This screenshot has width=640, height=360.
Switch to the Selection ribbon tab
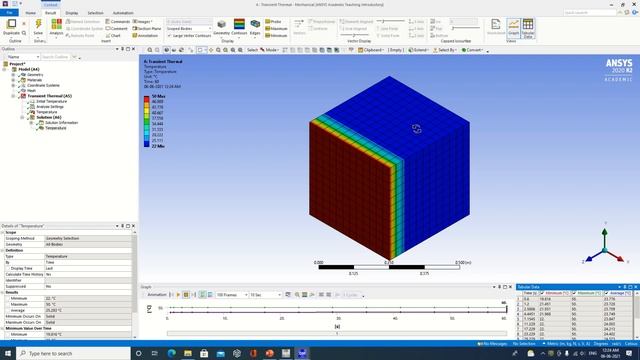(x=96, y=13)
